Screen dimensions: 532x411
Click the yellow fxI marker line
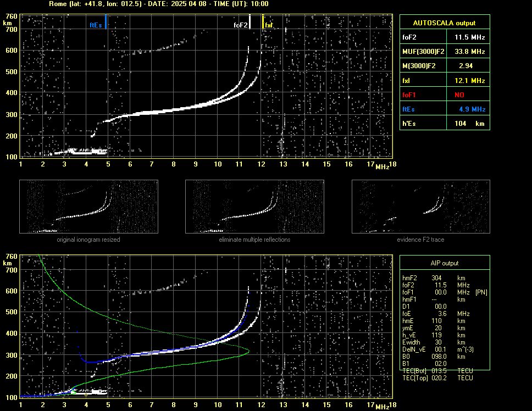(263, 21)
